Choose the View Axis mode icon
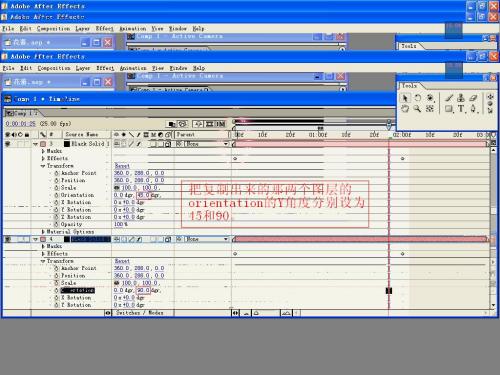 [490, 110]
